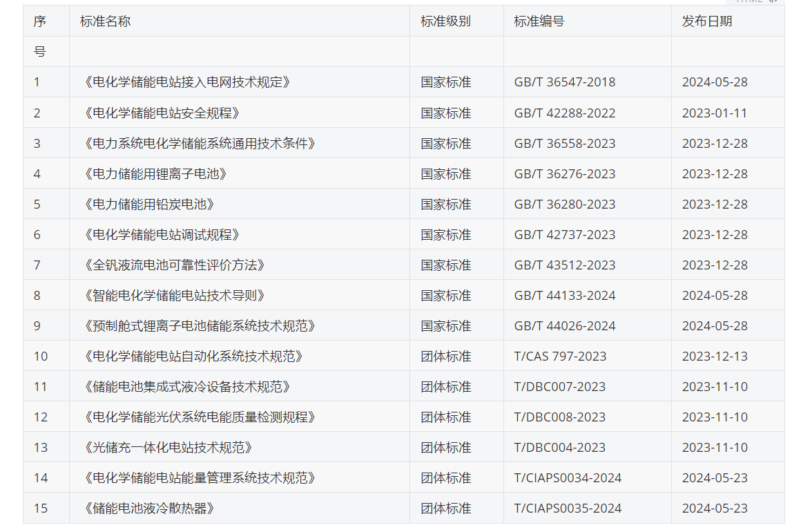Click the 发布日期 column header
The width and height of the screenshot is (812, 532).
(x=706, y=21)
